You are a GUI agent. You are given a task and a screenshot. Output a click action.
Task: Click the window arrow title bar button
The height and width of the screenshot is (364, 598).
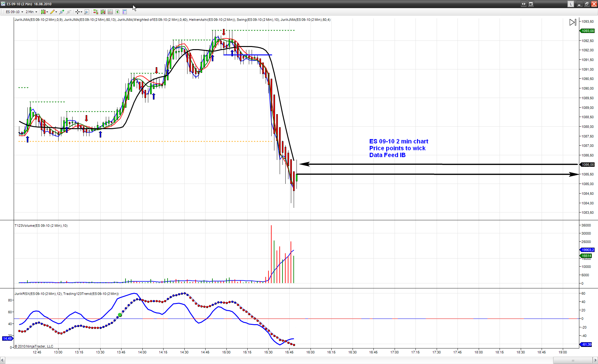click(x=531, y=4)
